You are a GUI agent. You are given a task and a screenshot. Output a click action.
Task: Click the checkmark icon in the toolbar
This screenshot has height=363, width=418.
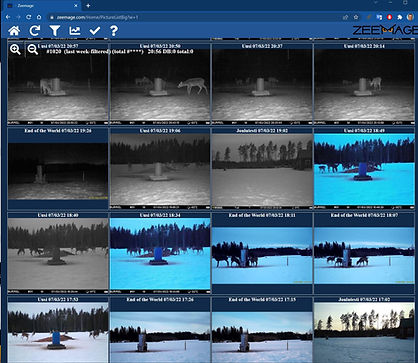pos(95,31)
